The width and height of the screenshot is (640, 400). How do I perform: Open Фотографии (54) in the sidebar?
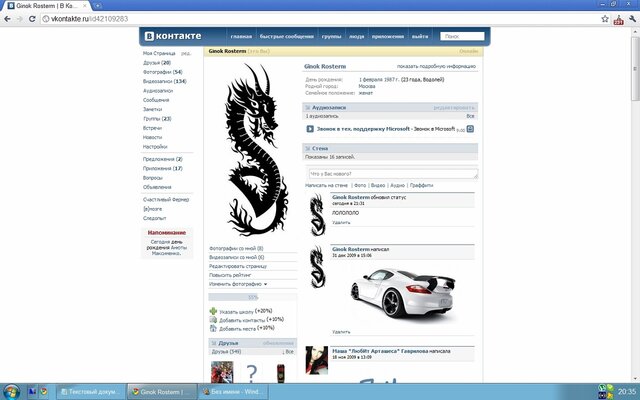pos(162,72)
